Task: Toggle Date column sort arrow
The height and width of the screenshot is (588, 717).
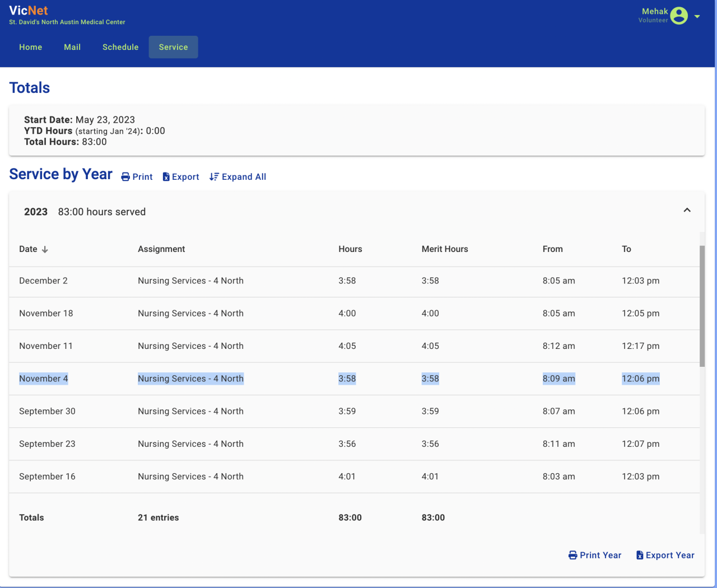Action: (x=45, y=250)
